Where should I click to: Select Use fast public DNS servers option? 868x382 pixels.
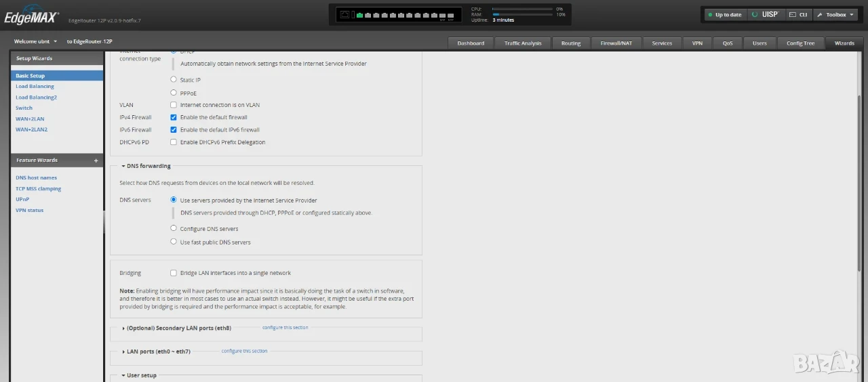(174, 242)
